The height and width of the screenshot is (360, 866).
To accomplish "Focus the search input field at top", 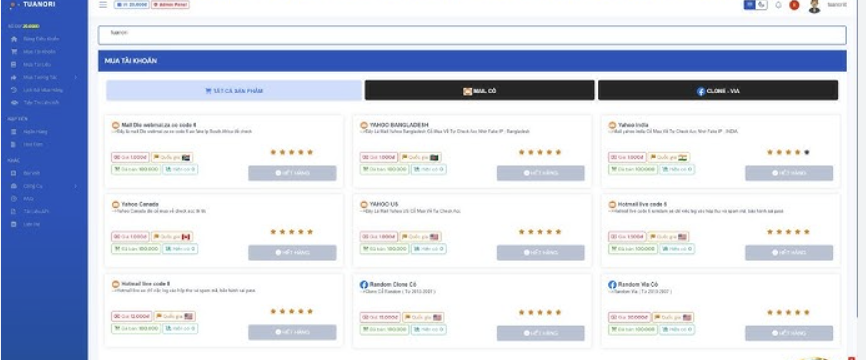I will (x=472, y=35).
